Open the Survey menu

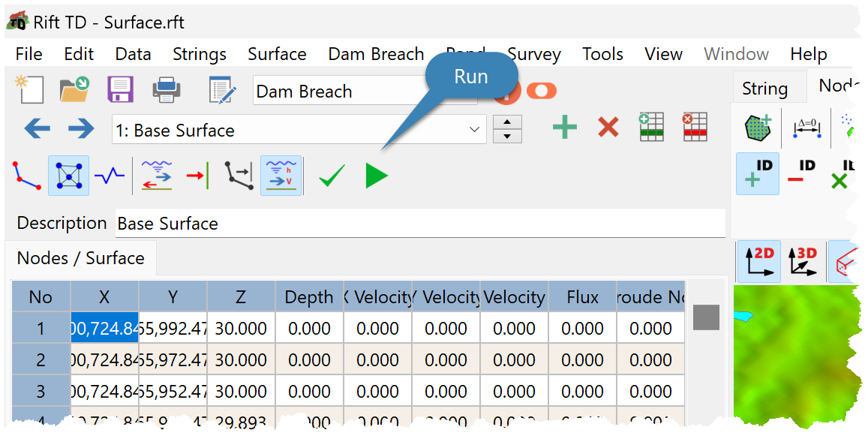(533, 54)
